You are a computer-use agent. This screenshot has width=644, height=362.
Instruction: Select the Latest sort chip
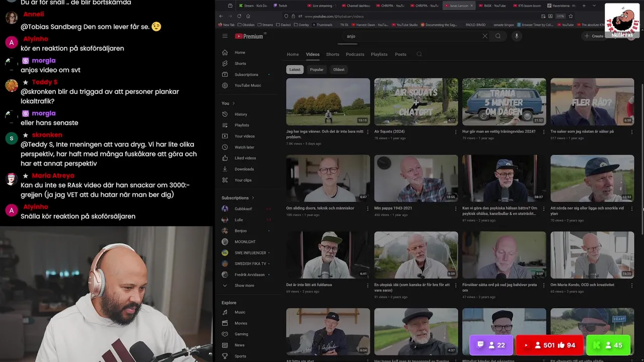(295, 69)
